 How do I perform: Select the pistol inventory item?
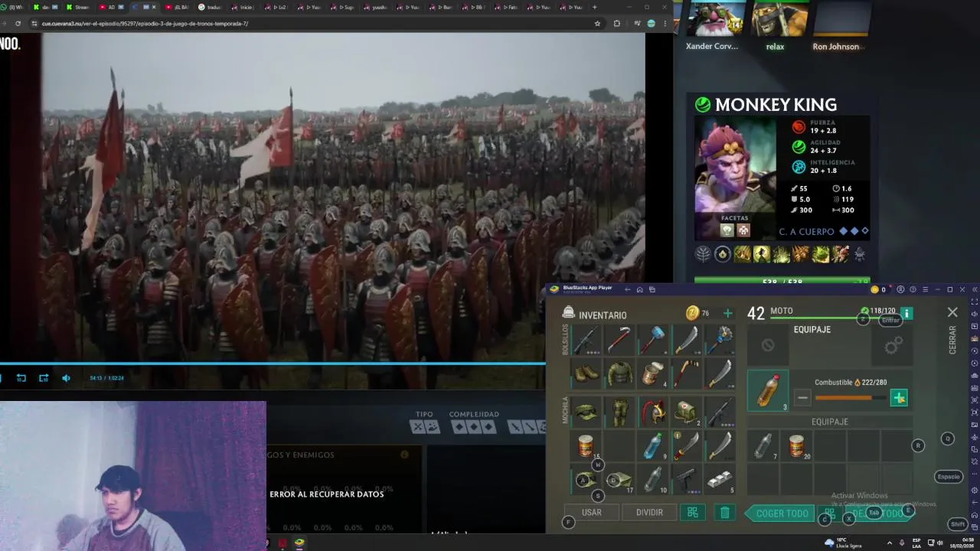coord(687,479)
